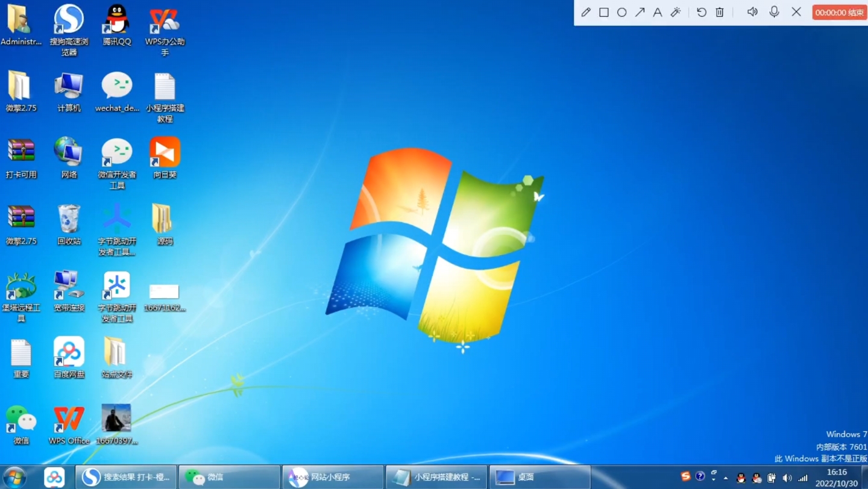Select the 16670397... image thumbnail

pos(117,425)
